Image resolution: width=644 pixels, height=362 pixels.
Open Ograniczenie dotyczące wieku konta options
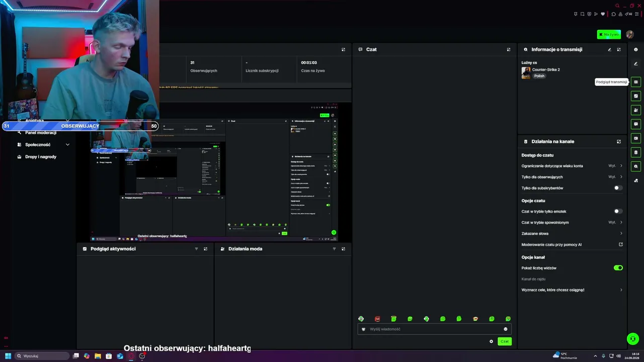573,166
